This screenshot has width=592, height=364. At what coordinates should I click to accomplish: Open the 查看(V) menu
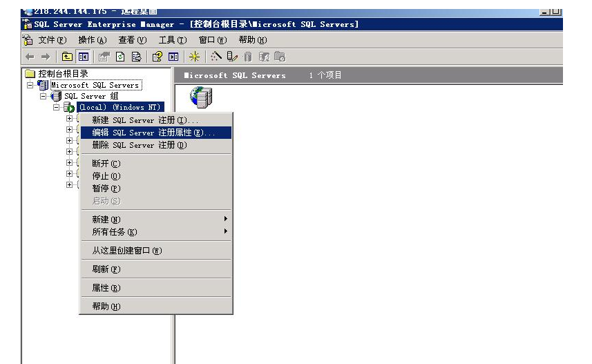(133, 40)
